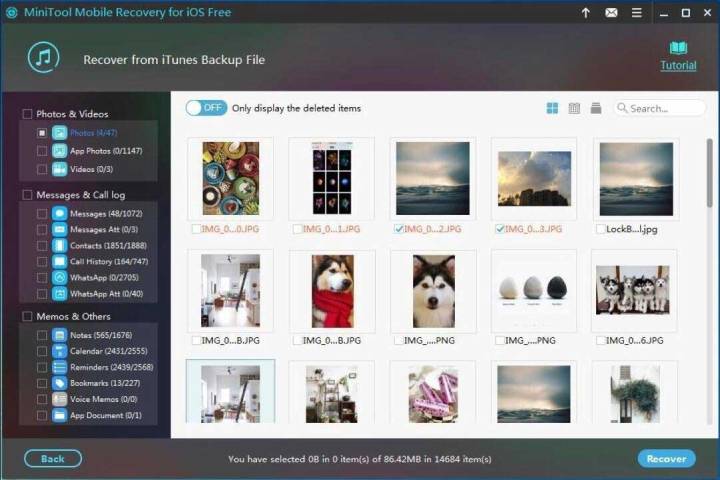The image size is (720, 480).
Task: Open Messages (48/1072) in the sidebar
Action: coord(106,214)
